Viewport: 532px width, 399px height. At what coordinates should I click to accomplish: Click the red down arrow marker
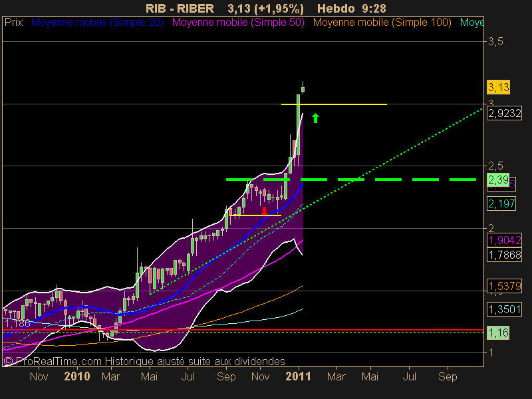pyautogui.click(x=264, y=211)
